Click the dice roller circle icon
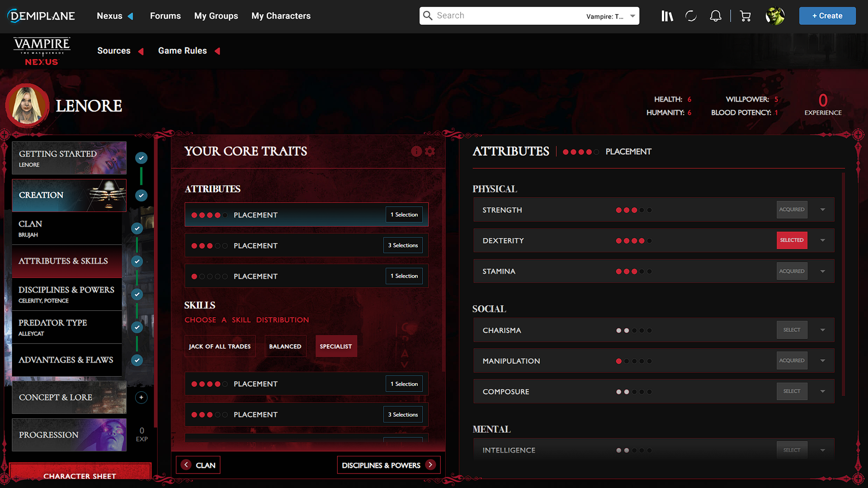Image resolution: width=868 pixels, height=488 pixels. (691, 16)
